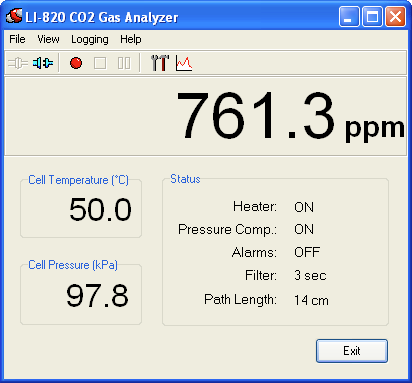Viewport: 412px width, 383px height.
Task: Click the Alarms OFF status value
Action: pyautogui.click(x=307, y=252)
